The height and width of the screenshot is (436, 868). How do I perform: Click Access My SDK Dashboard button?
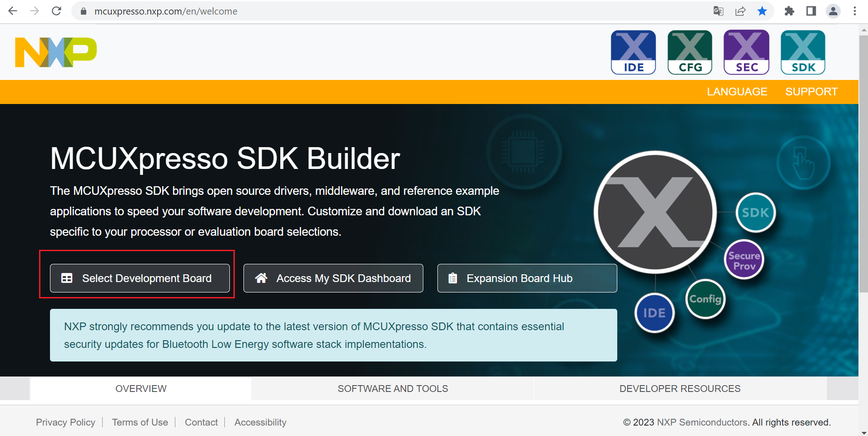tap(333, 278)
